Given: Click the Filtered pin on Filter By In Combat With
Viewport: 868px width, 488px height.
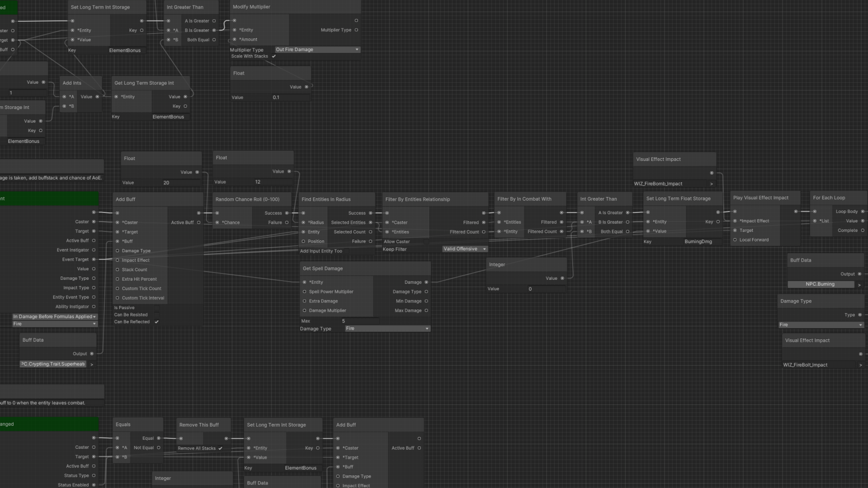Looking at the screenshot, I should (562, 222).
